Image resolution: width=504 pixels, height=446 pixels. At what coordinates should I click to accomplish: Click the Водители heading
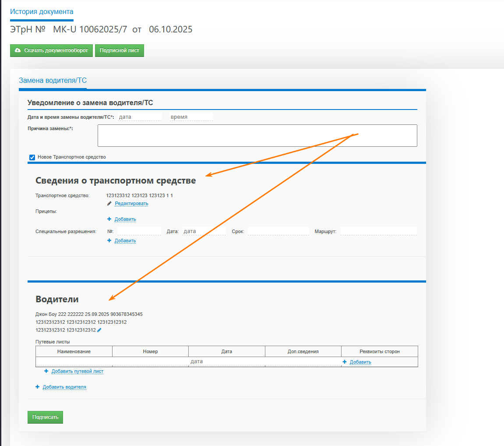[x=57, y=299]
